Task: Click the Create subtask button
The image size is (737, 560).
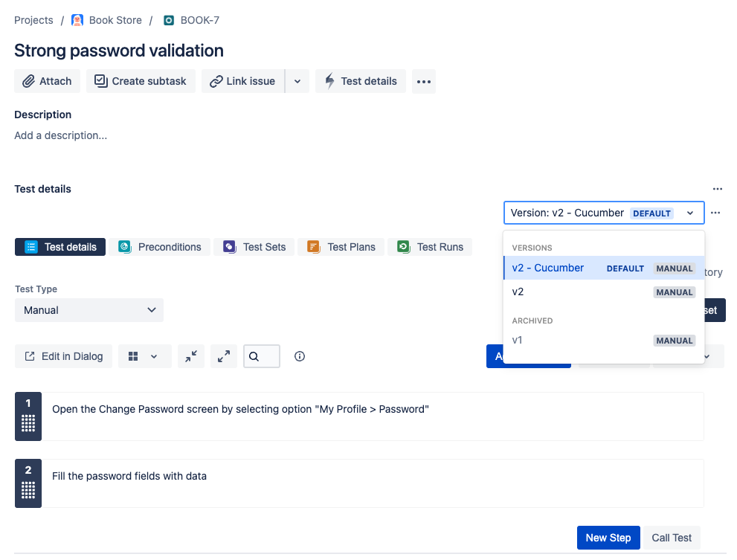Action: (x=141, y=81)
